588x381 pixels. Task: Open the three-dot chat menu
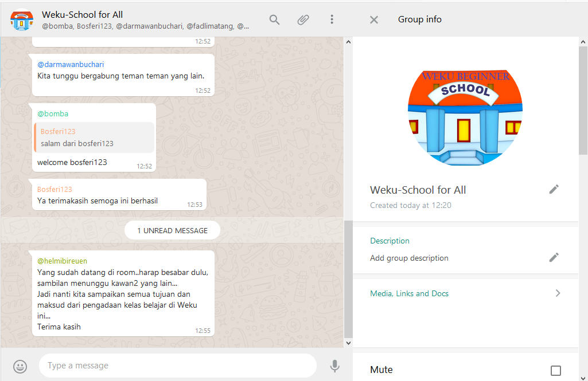[x=332, y=19]
